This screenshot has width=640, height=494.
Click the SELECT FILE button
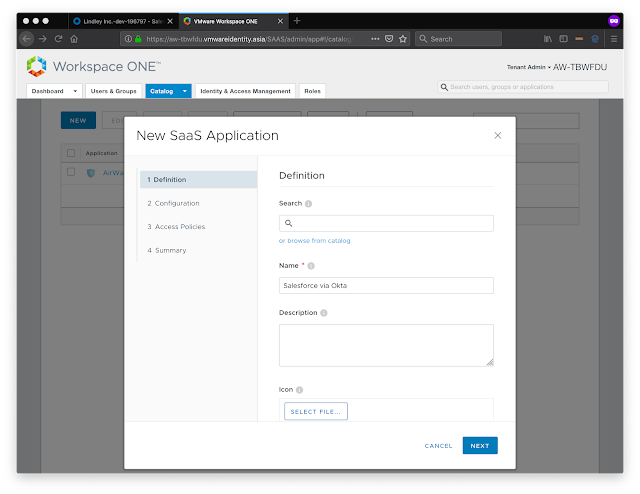316,411
